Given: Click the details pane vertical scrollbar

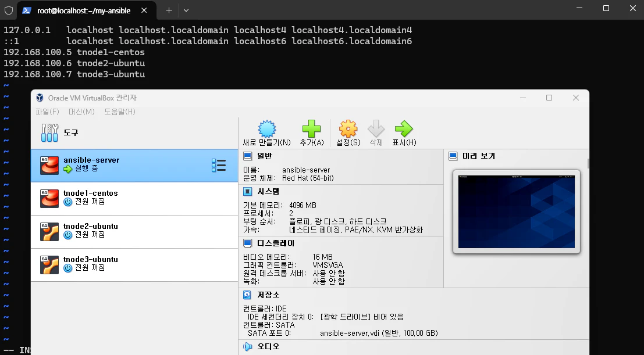Looking at the screenshot, I should pyautogui.click(x=589, y=164).
